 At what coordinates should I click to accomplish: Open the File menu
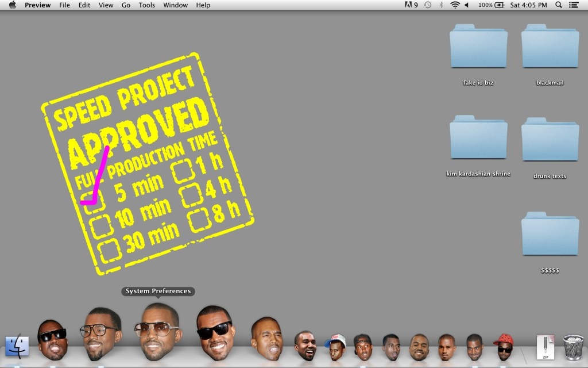pos(64,5)
